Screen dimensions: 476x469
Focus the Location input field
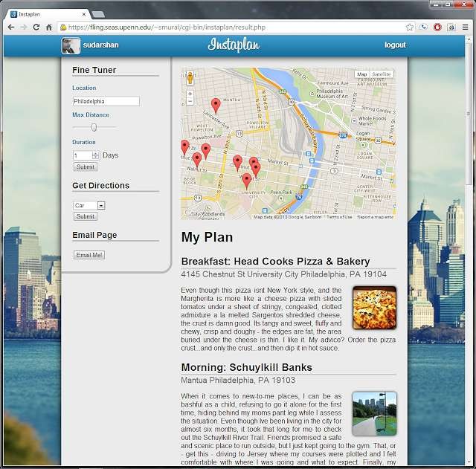[106, 101]
